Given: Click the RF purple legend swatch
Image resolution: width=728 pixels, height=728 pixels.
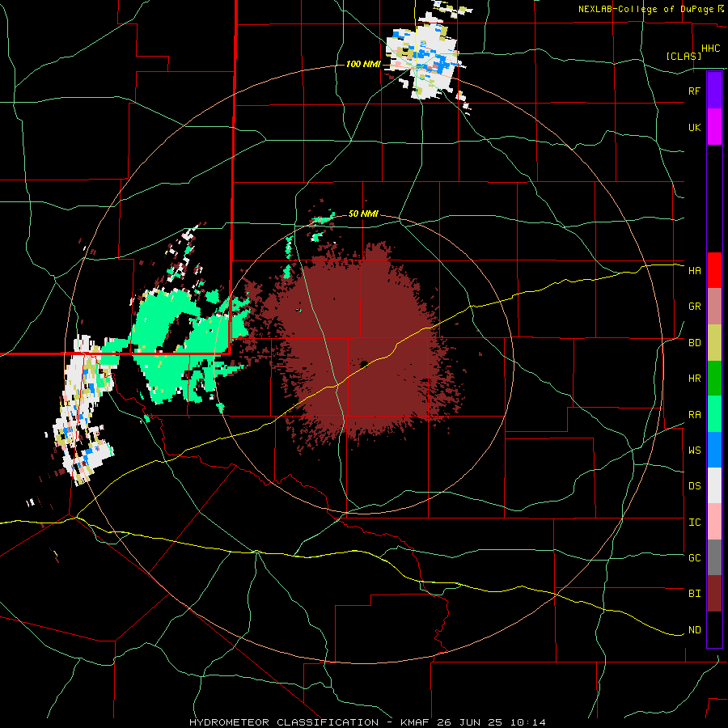Looking at the screenshot, I should [x=714, y=91].
